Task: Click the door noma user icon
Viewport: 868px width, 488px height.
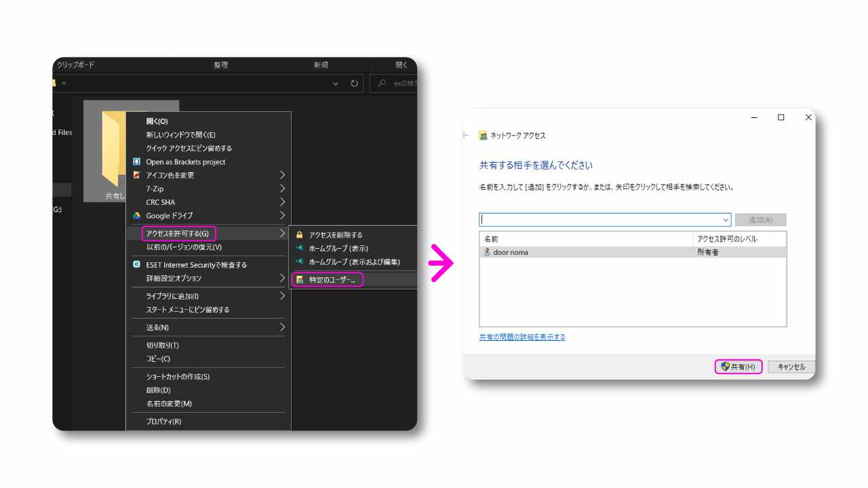Action: pos(488,253)
